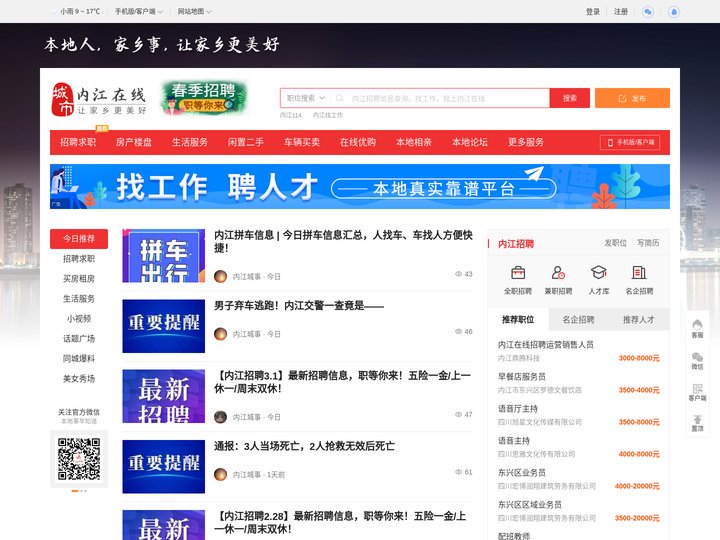The image size is (720, 540).
Task: Select 今日推荐 in left category list
Action: coord(79,239)
